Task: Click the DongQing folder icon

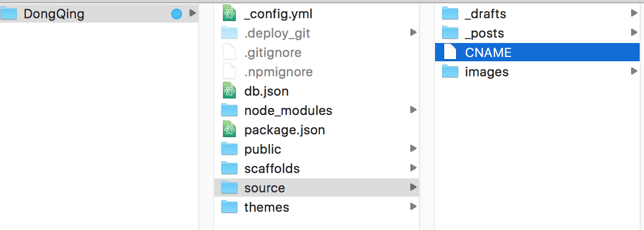Action: 9,14
